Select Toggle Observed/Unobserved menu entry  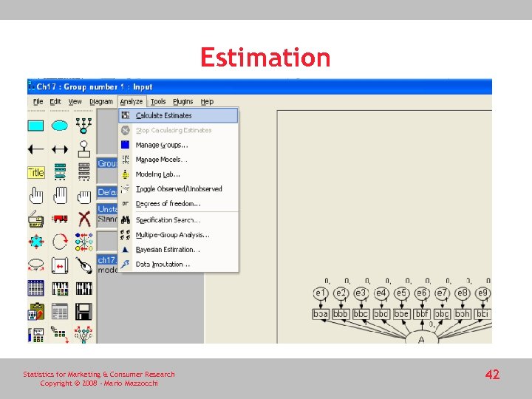tap(178, 188)
